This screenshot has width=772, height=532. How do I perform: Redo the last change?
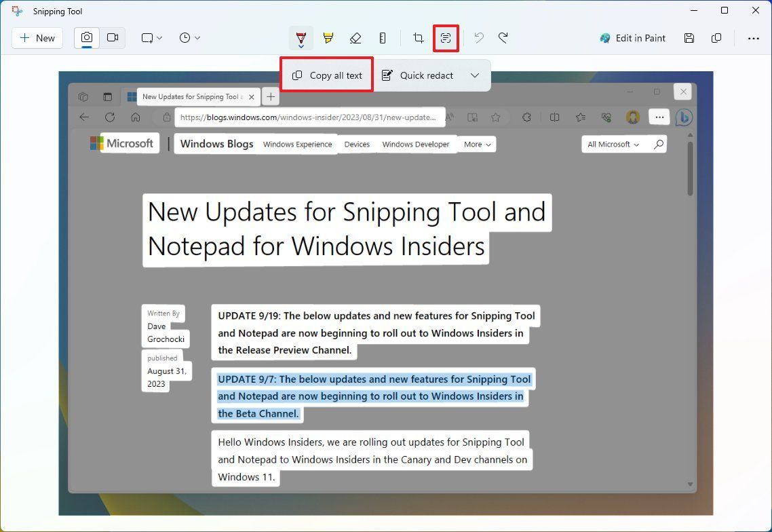(503, 38)
